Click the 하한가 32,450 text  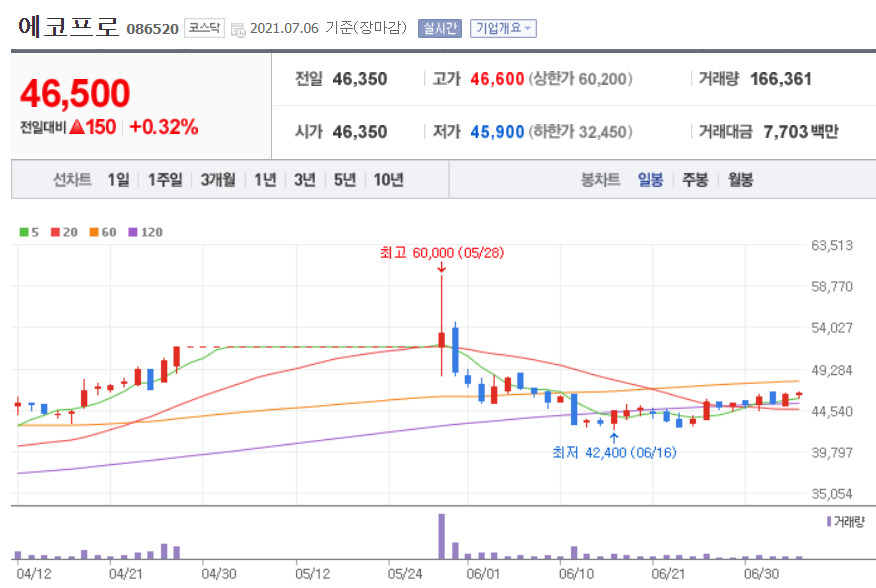pyautogui.click(x=580, y=132)
